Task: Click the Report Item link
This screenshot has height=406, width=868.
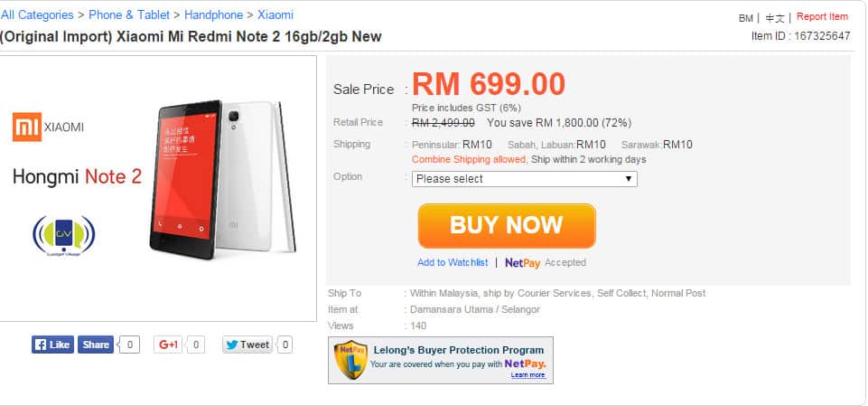Action: [822, 17]
